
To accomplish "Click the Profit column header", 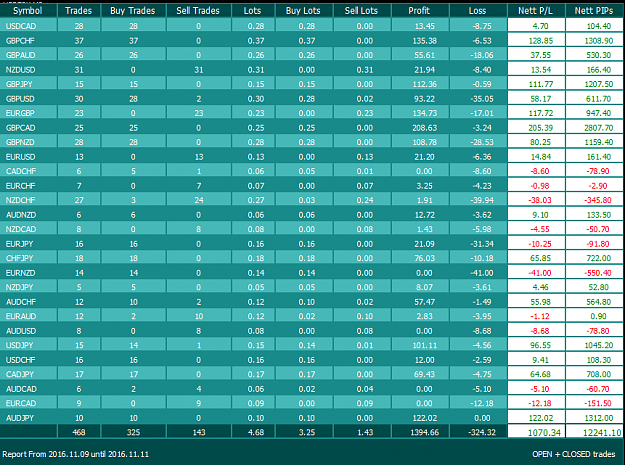I will point(419,11).
